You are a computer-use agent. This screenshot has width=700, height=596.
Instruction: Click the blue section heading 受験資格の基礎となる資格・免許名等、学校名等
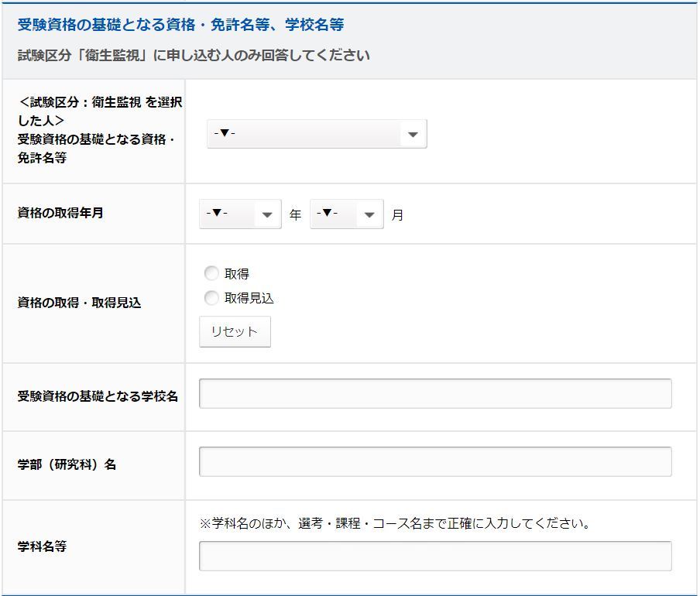pyautogui.click(x=180, y=26)
